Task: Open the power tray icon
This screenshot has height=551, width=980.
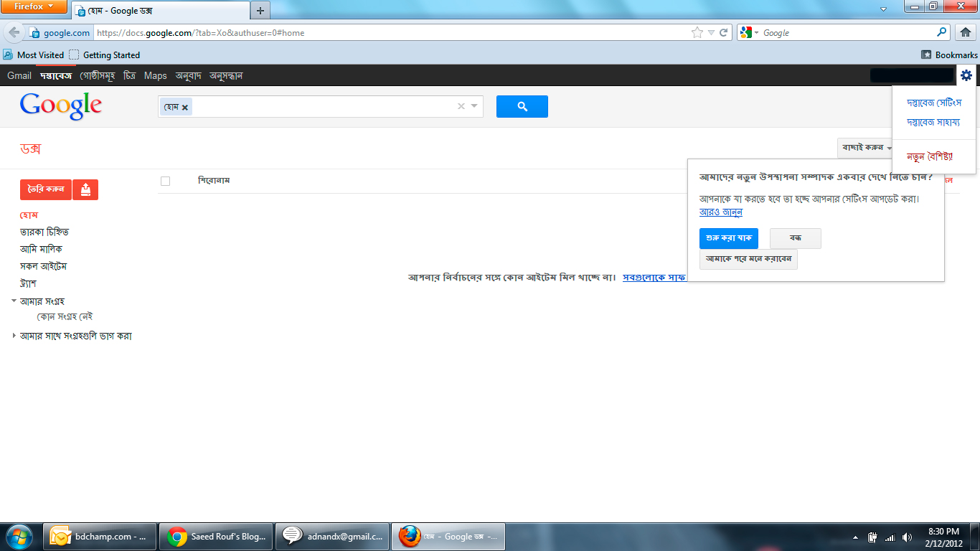Action: tap(873, 537)
